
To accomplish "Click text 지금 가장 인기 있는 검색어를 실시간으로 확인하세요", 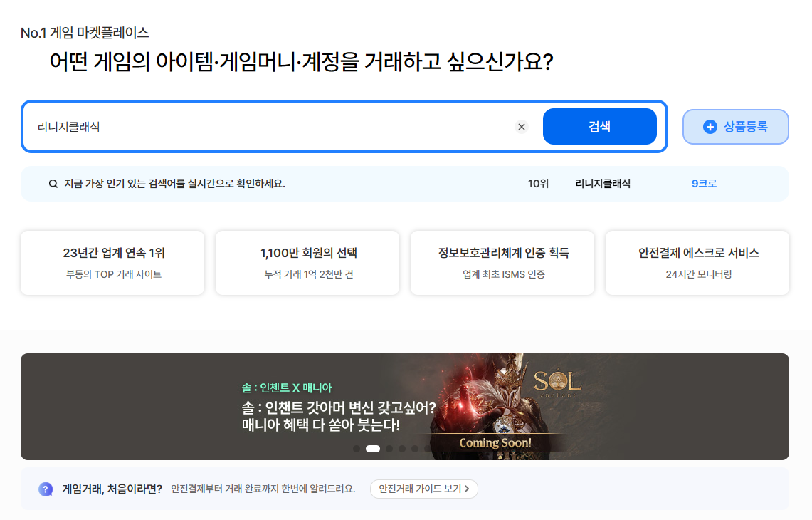I will (174, 184).
